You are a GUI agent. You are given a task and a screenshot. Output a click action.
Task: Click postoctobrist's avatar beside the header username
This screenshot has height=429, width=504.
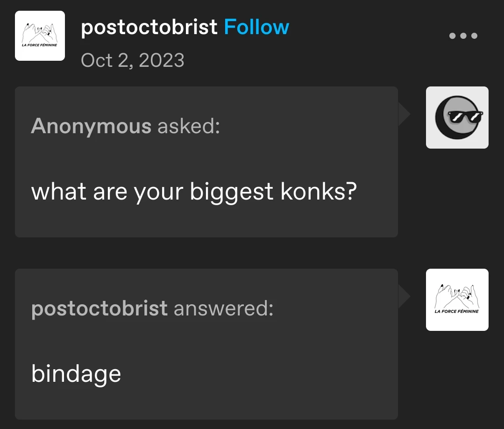click(x=40, y=36)
